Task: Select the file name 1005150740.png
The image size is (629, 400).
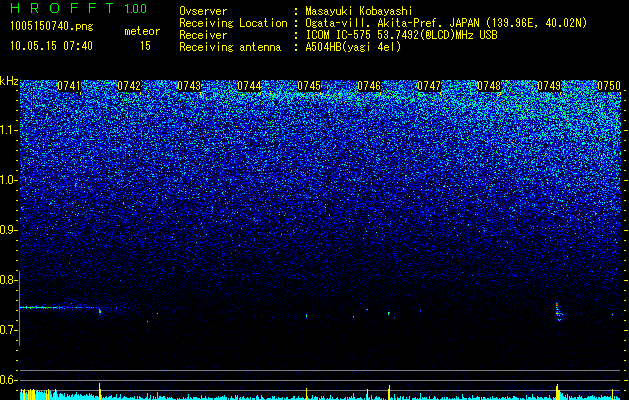Action: point(52,27)
